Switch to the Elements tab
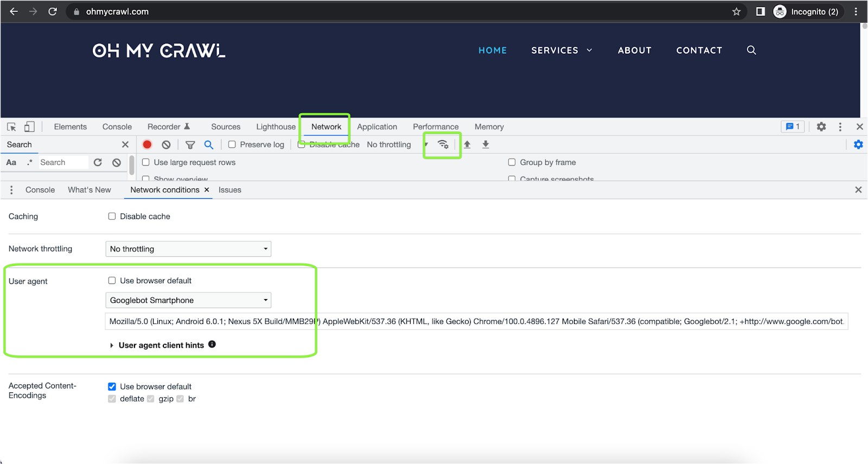Screen dimensions: 868x464 [x=71, y=126]
